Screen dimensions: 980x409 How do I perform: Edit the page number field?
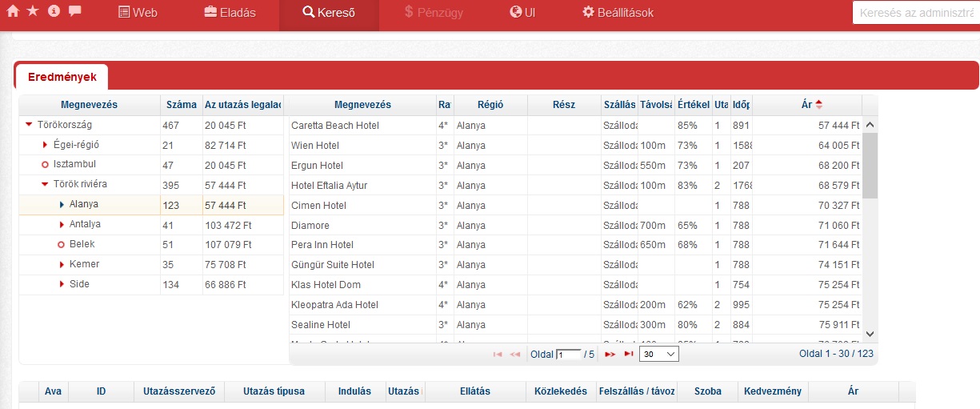569,354
